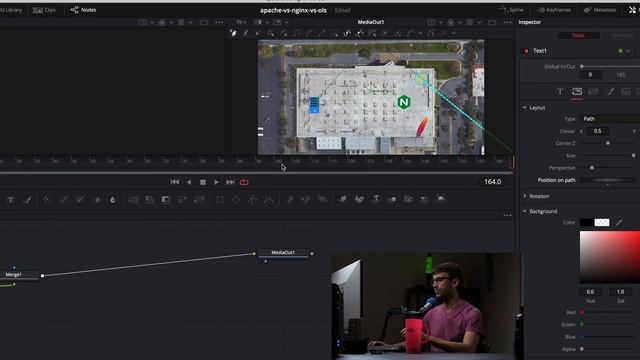Expand the Text1 header chevron

(x=628, y=51)
